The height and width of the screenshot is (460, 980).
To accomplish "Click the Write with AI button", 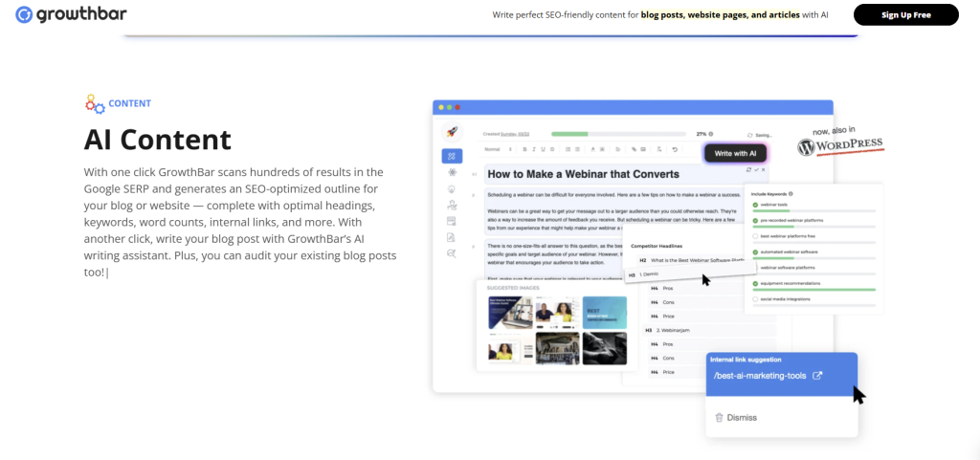I will 736,153.
